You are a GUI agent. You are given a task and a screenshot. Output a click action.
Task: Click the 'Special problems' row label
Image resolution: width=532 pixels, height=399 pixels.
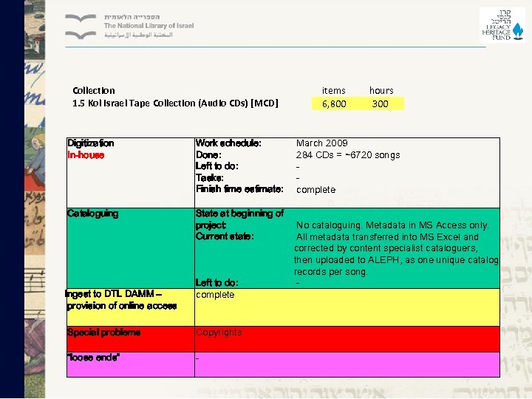coord(104,332)
